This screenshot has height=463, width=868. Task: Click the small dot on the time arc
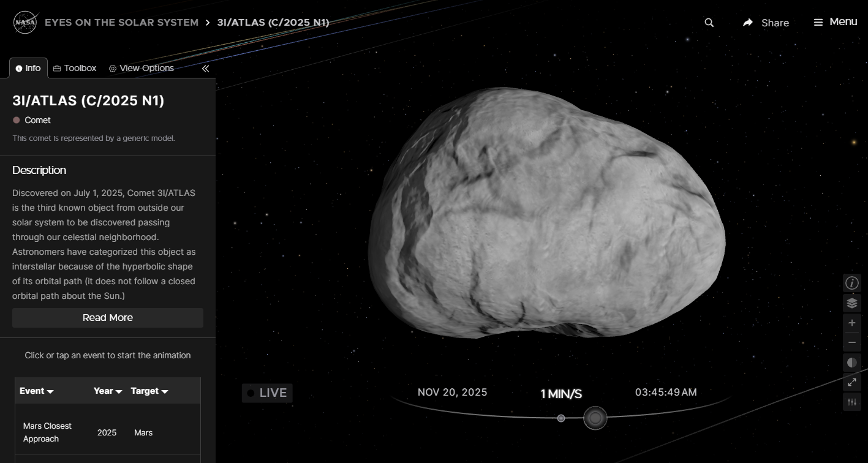click(x=561, y=418)
